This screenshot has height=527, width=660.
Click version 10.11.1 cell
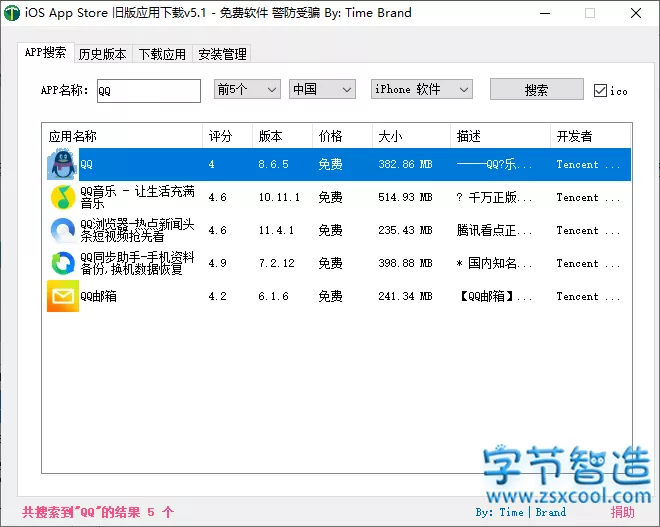click(x=279, y=197)
